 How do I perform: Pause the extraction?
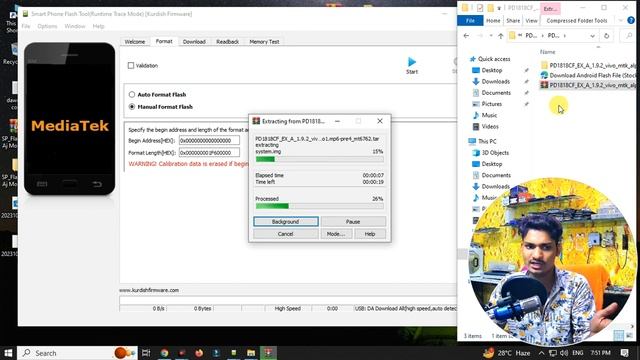(x=353, y=222)
